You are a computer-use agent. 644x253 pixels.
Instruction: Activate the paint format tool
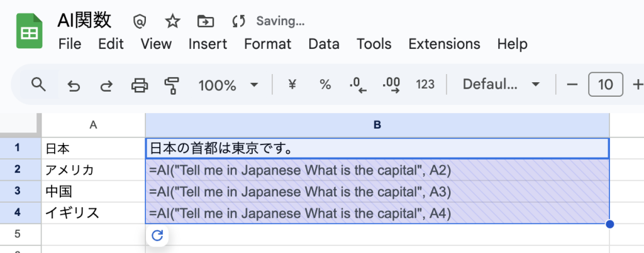tap(171, 85)
